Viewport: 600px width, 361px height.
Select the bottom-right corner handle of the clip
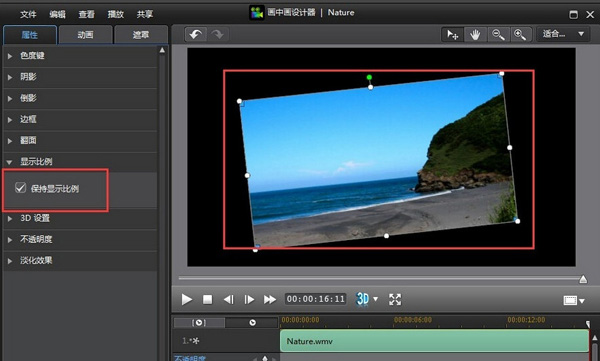(517, 221)
